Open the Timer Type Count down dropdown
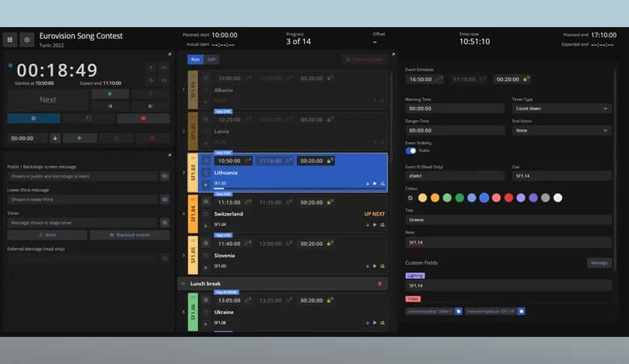 561,108
